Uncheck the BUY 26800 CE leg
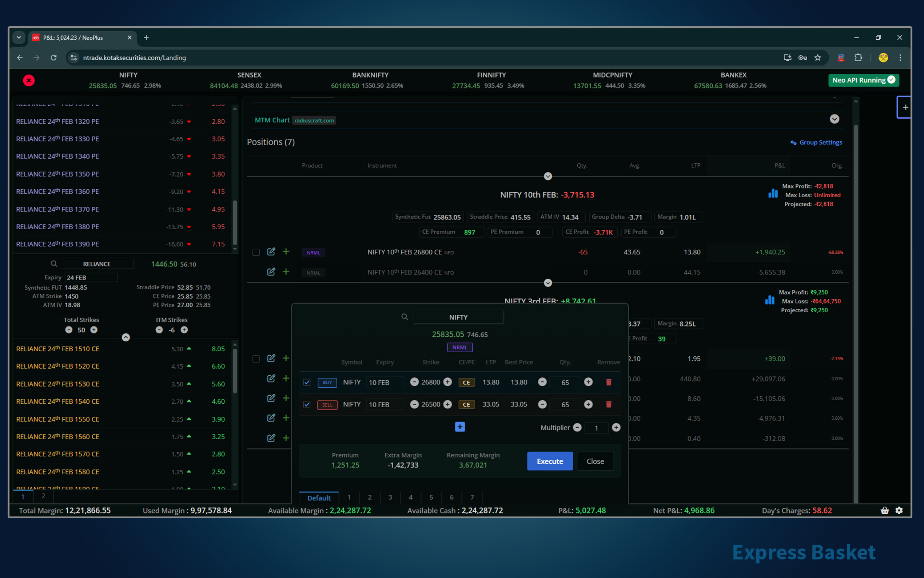 (307, 382)
